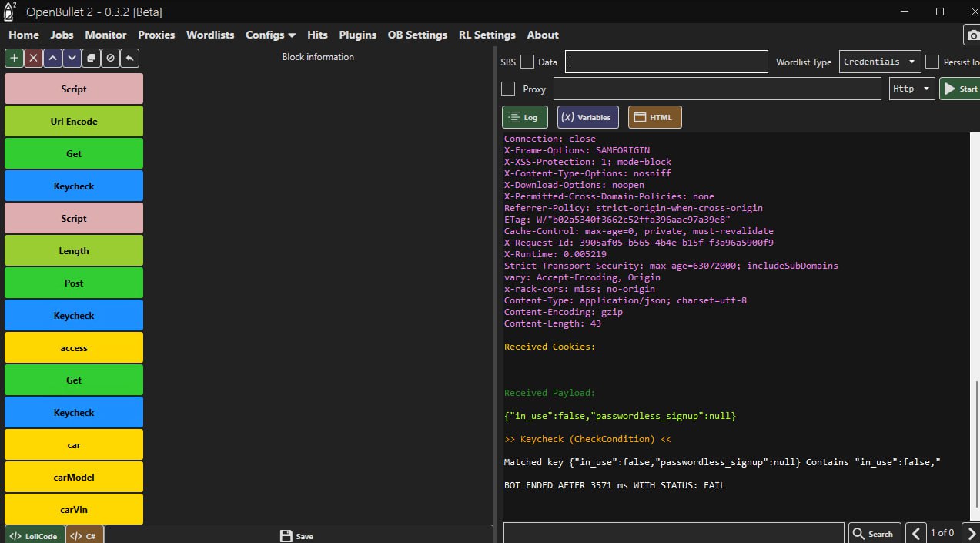980x543 pixels.
Task: Open the Configs menu dropdown
Action: click(270, 35)
